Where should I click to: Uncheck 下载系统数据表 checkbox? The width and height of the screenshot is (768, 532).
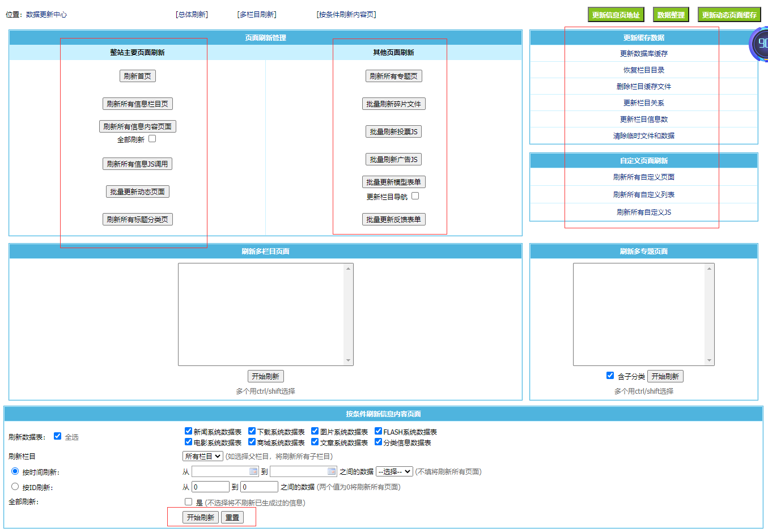click(x=252, y=431)
